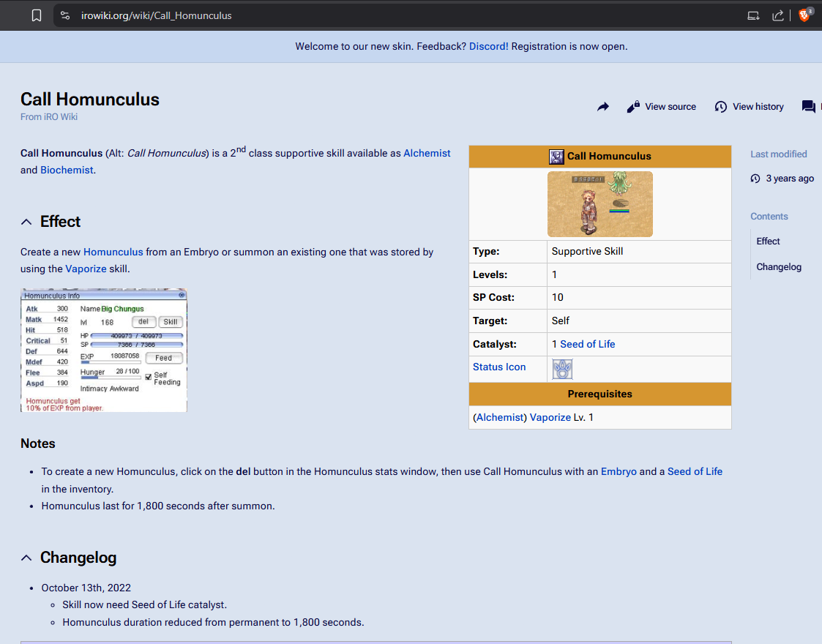Screen dimensions: 822x644
Task: Open site info icon beside URL
Action: click(x=65, y=15)
